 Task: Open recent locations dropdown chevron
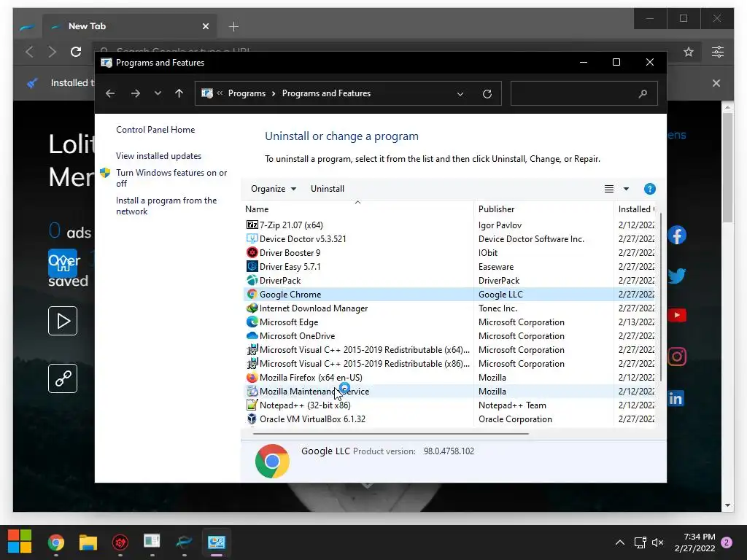[x=158, y=93]
